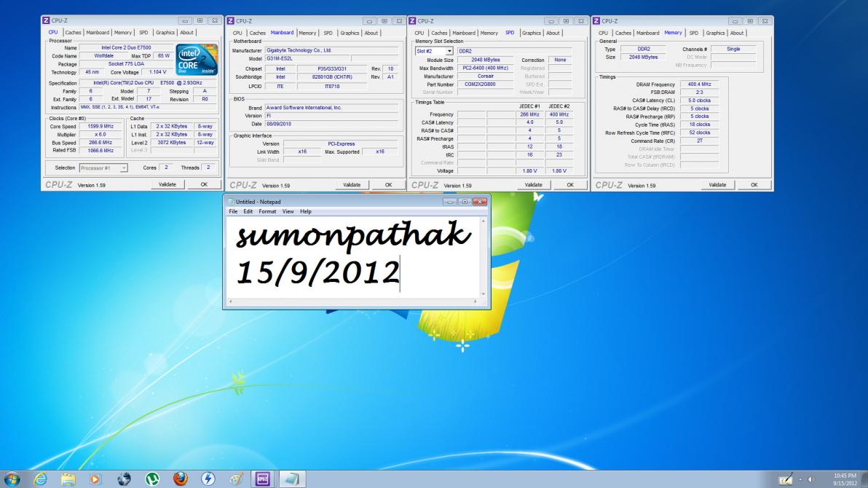Open Caches tab in the Memory-tab window
The image size is (868, 488).
pos(623,34)
